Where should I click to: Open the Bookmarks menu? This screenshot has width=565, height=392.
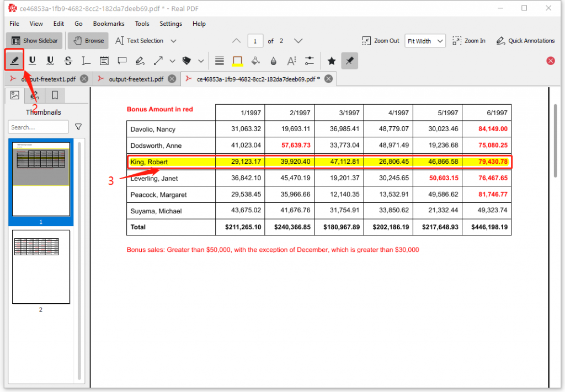(109, 24)
